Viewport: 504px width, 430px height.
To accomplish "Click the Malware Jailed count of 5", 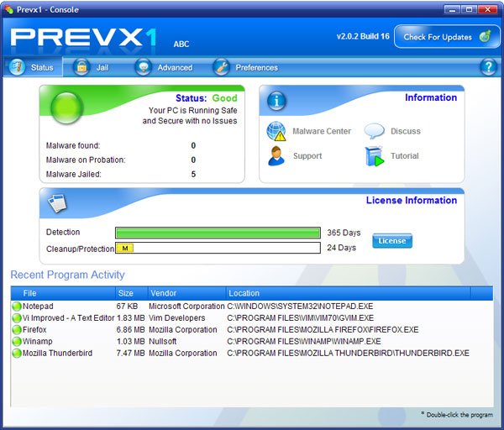I will click(x=193, y=174).
